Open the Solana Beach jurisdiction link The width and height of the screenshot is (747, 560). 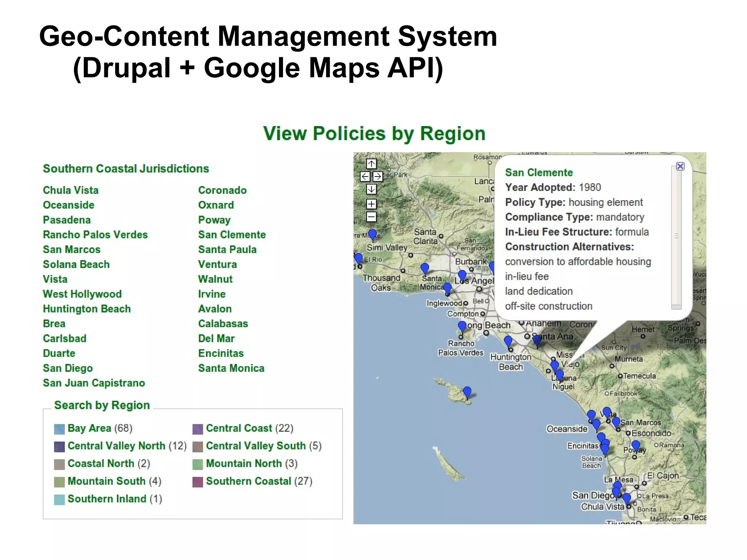[76, 264]
